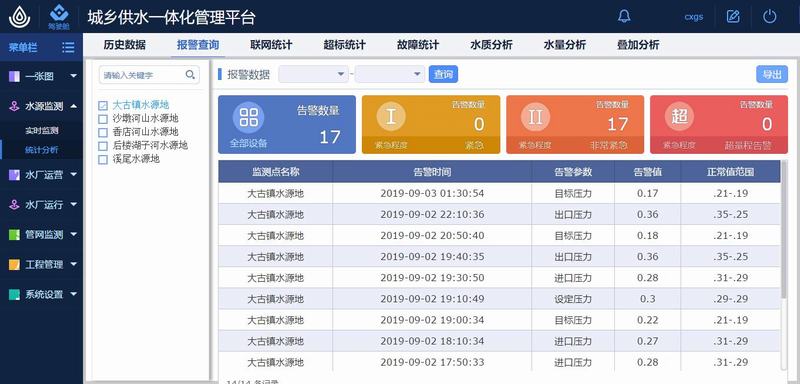Expand the 一张图 menu arrow
The image size is (800, 384).
[73, 76]
